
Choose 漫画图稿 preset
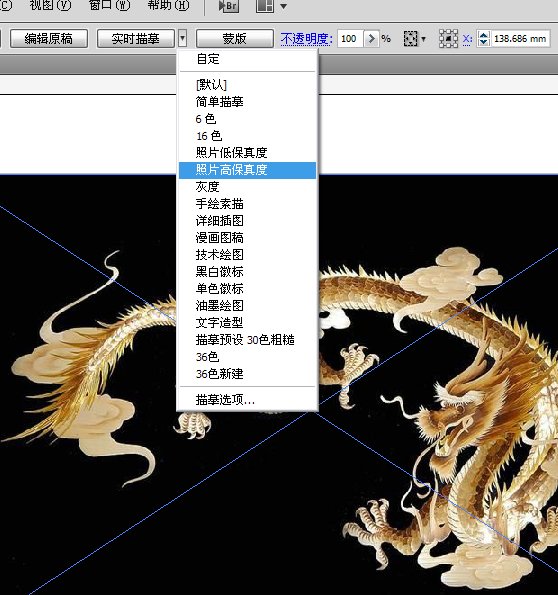click(247, 238)
